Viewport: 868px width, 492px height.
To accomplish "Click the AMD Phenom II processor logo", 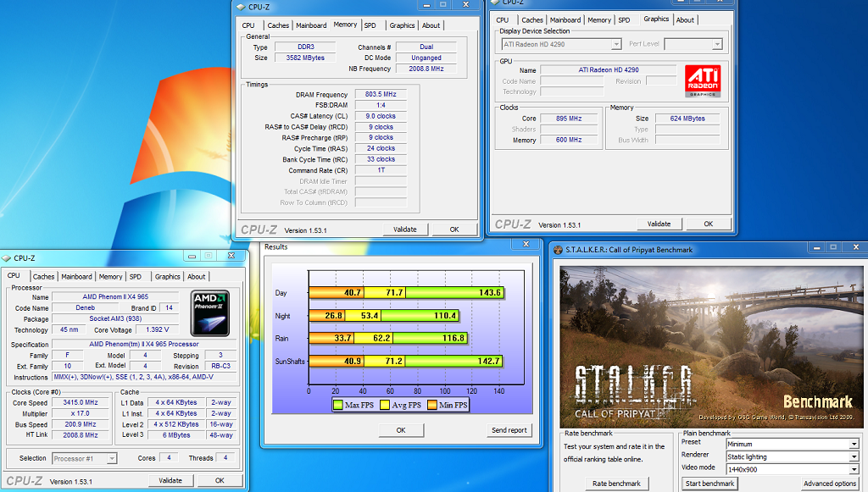I will [x=209, y=312].
